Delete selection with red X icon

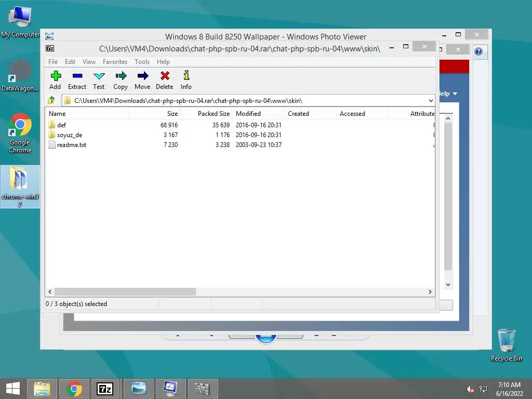point(165,80)
